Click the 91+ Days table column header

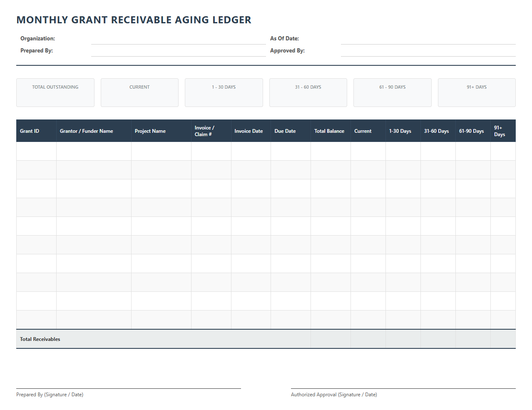503,131
